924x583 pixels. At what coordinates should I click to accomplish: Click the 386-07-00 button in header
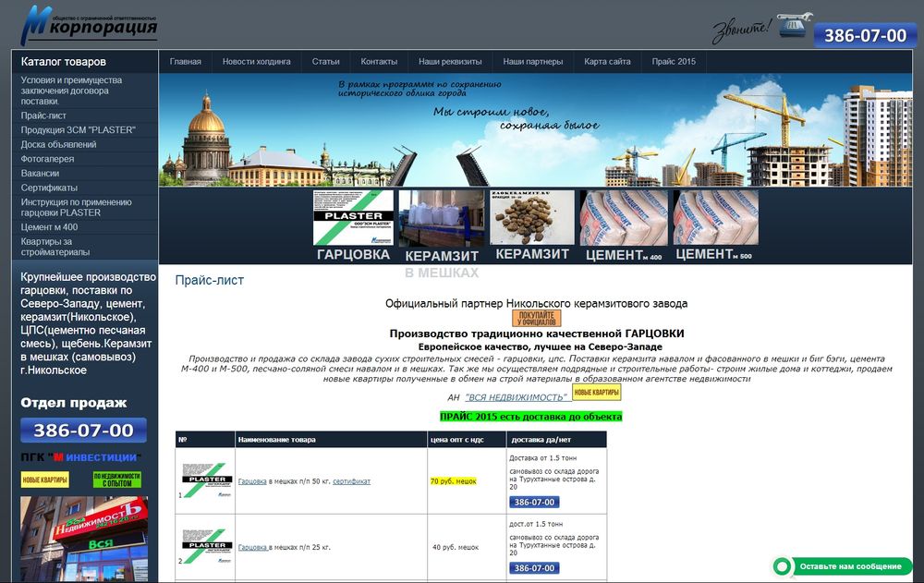(x=865, y=35)
